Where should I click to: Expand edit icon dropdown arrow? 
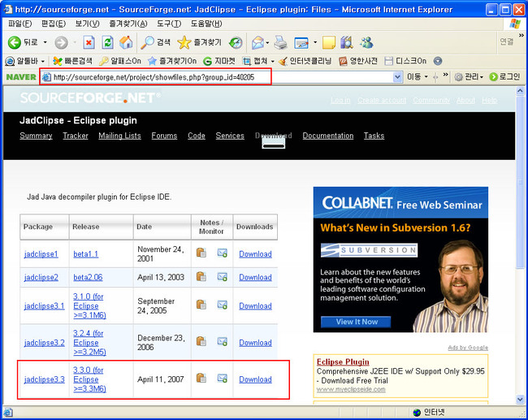click(315, 43)
